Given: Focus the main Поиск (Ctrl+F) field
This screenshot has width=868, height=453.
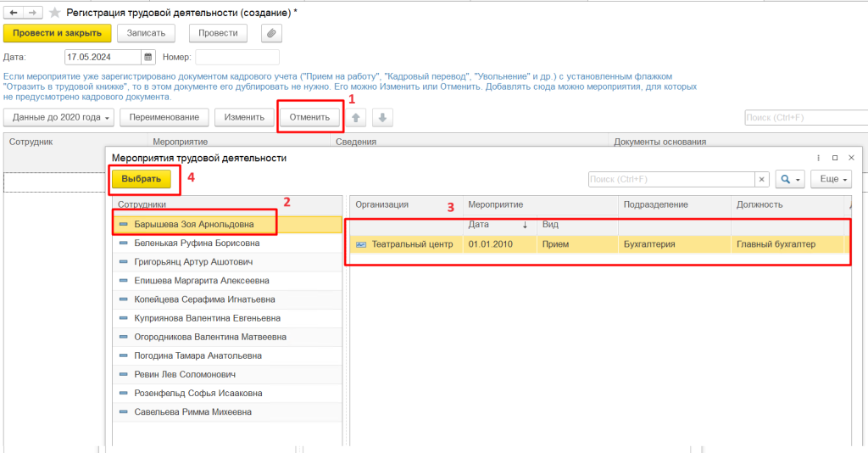Looking at the screenshot, I should 806,117.
